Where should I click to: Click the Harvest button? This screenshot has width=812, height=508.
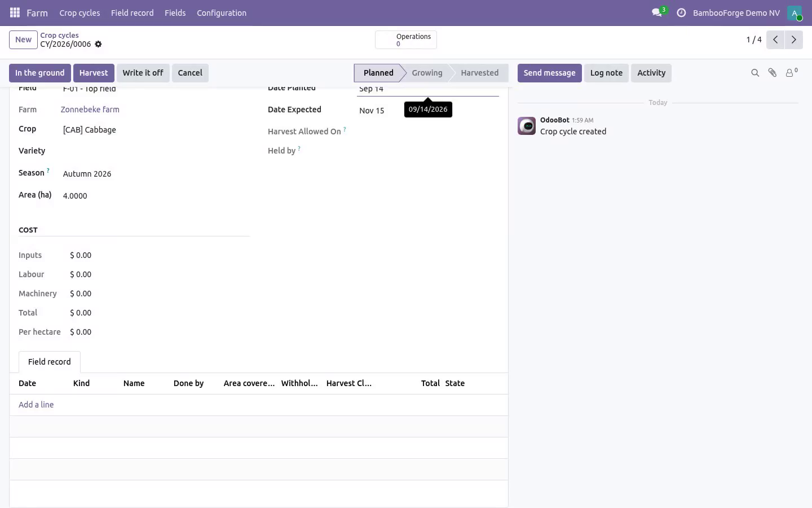[x=94, y=73]
